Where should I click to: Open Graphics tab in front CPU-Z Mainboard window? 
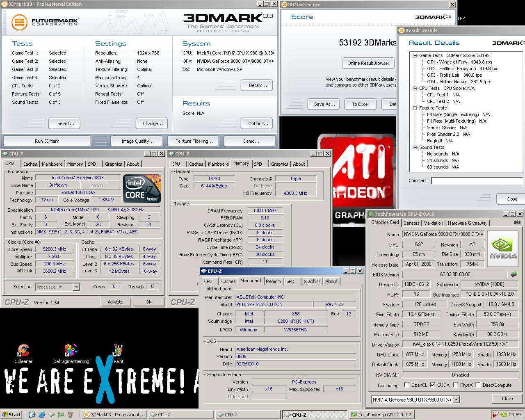click(312, 281)
